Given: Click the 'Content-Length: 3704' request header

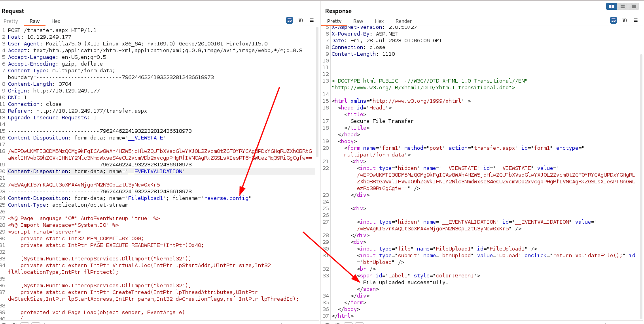Looking at the screenshot, I should [40, 84].
